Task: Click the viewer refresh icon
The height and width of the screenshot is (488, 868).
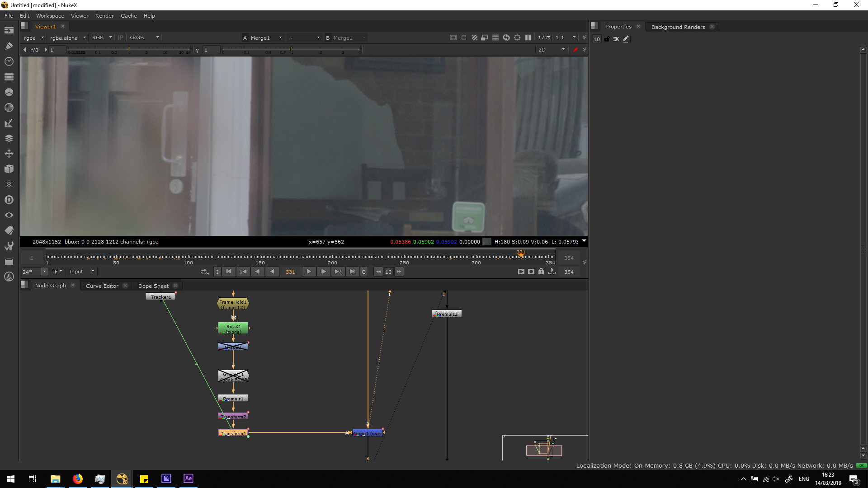Action: click(x=506, y=38)
